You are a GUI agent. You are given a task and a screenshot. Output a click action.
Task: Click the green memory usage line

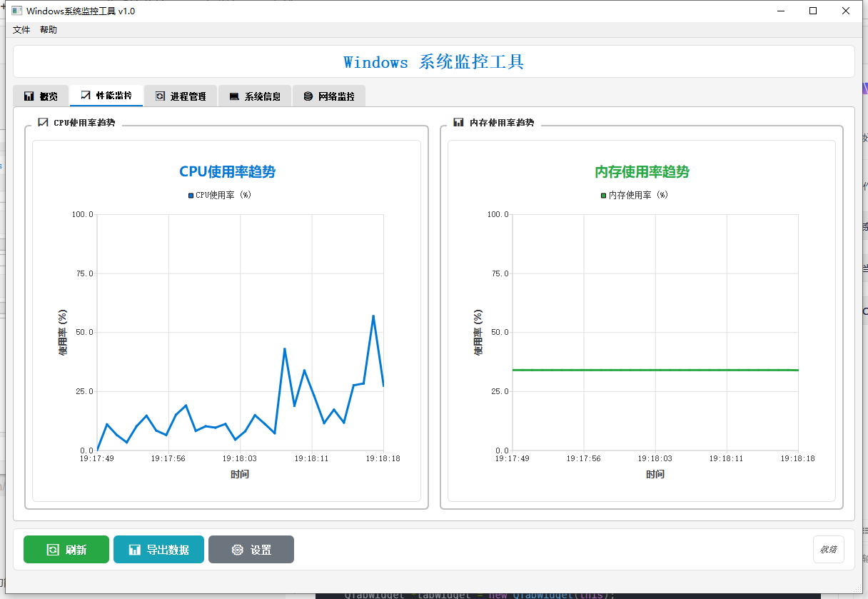pyautogui.click(x=655, y=370)
